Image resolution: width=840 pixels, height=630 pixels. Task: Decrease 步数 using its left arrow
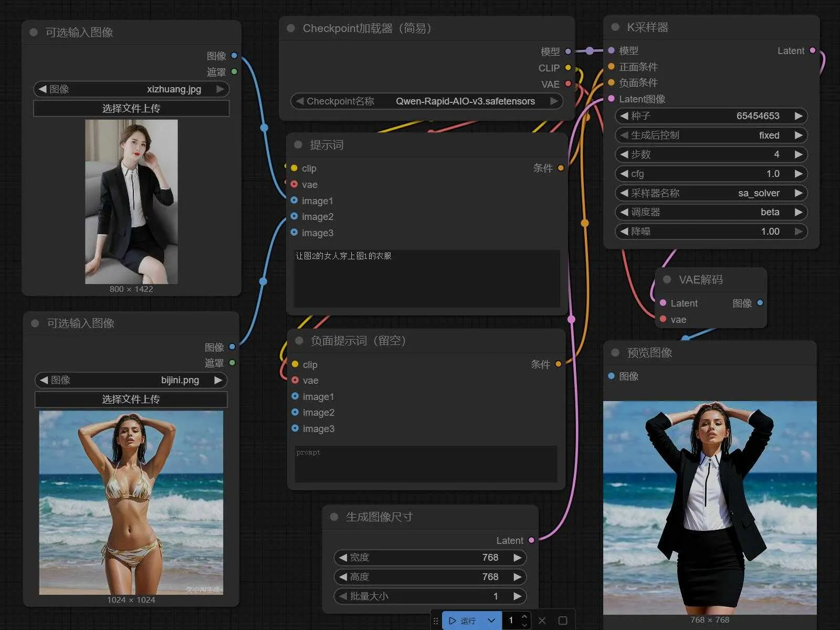tap(624, 154)
